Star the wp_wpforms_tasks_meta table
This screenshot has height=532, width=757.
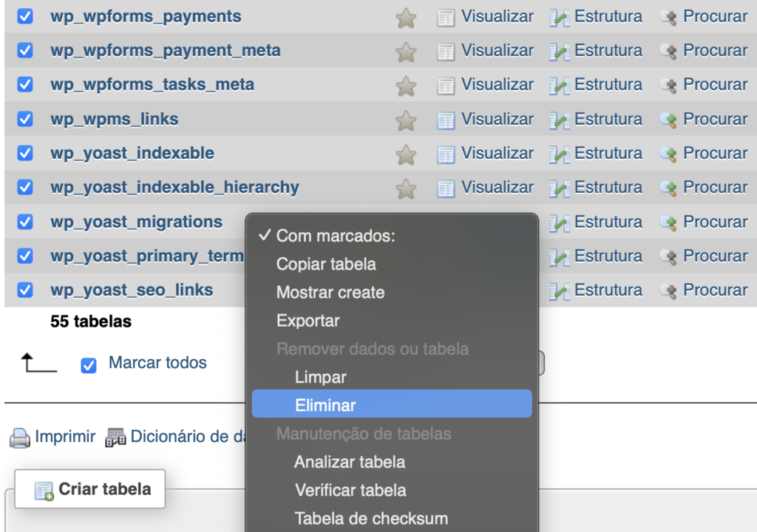click(405, 84)
